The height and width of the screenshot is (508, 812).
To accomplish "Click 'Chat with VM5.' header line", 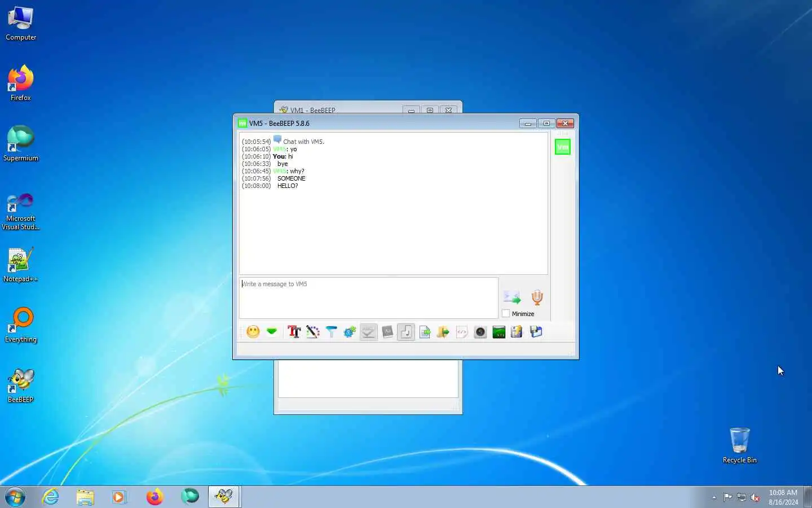I will tap(303, 142).
